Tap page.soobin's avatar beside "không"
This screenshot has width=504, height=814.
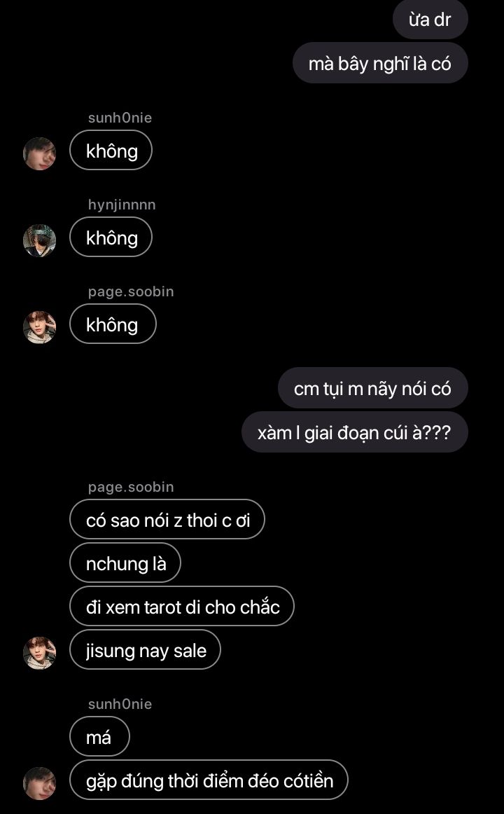(39, 327)
